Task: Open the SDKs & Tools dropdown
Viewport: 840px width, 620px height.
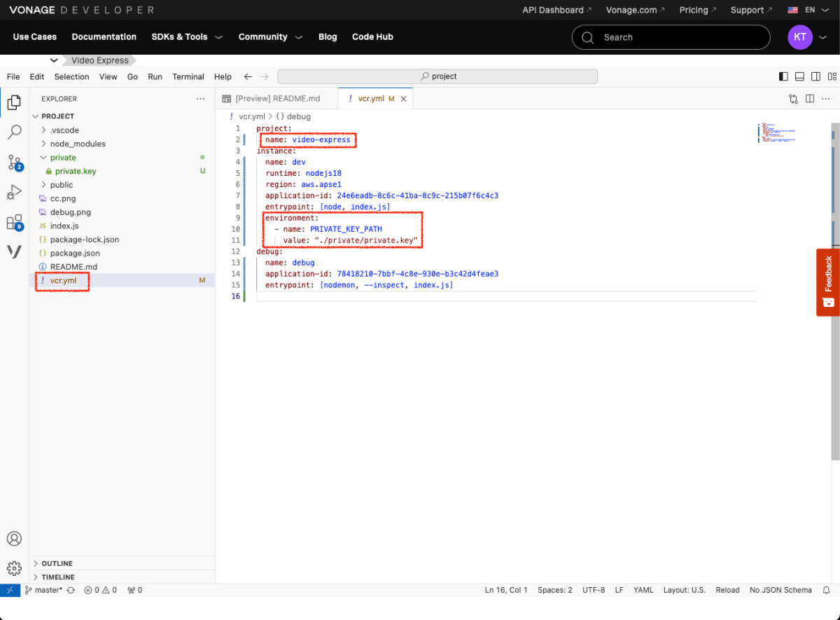Action: coord(187,37)
